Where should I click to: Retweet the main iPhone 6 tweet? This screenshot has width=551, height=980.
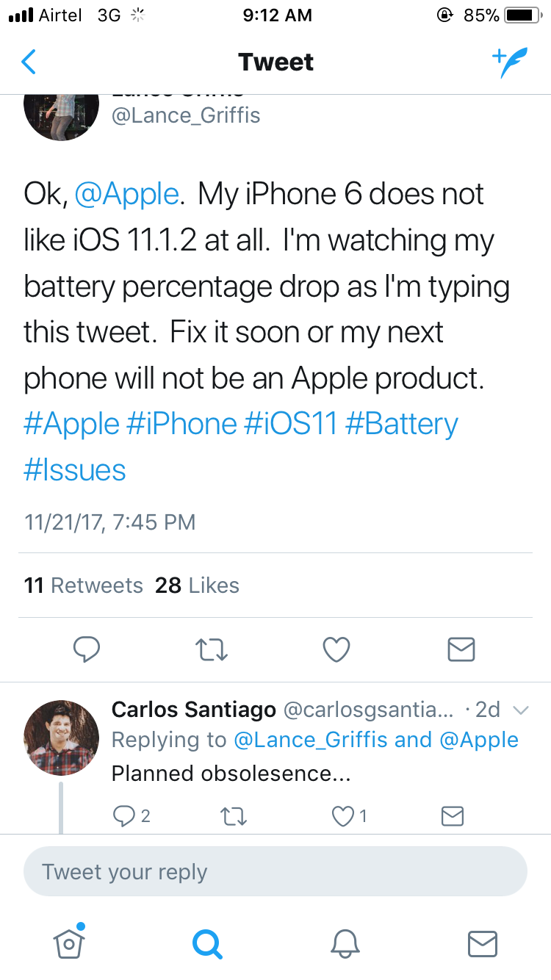point(212,649)
